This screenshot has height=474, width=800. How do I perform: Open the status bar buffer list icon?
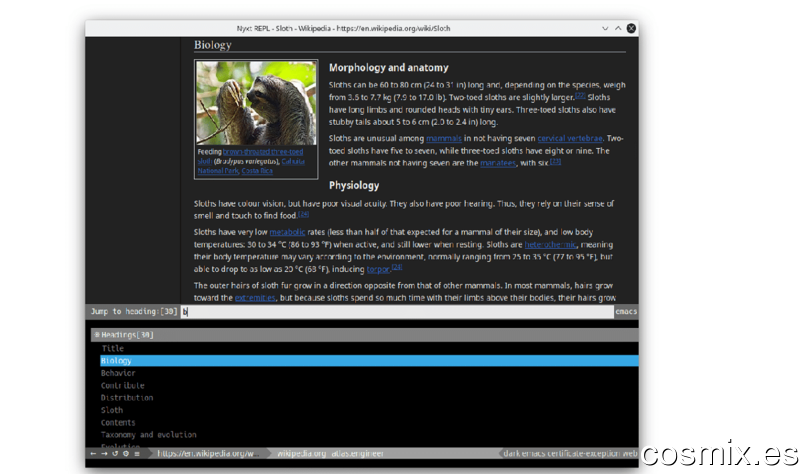137,453
